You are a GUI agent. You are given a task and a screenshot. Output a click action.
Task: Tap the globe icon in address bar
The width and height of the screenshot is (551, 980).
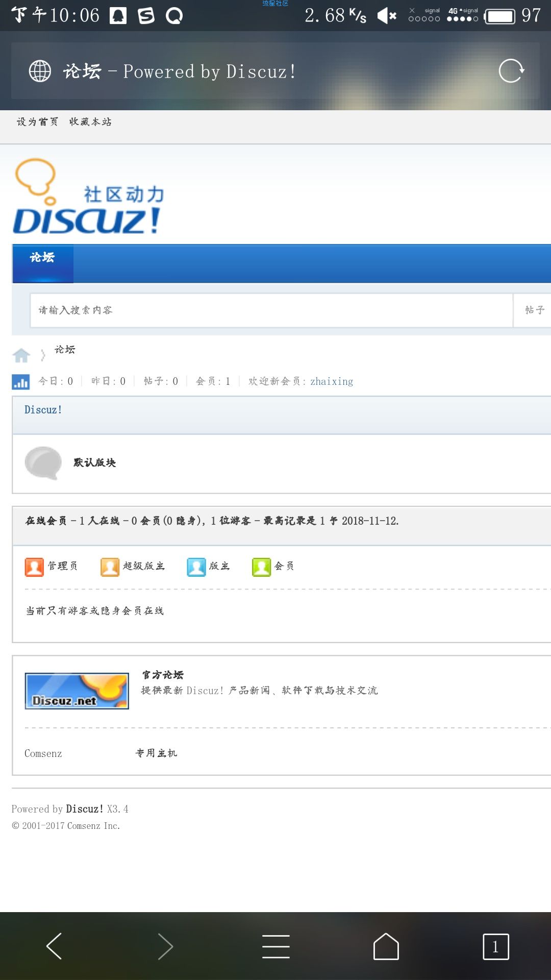pos(40,71)
